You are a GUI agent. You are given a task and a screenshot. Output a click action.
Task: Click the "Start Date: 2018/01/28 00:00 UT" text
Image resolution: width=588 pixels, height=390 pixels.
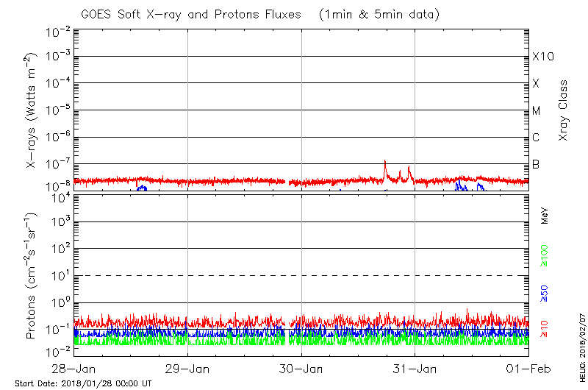tap(83, 383)
